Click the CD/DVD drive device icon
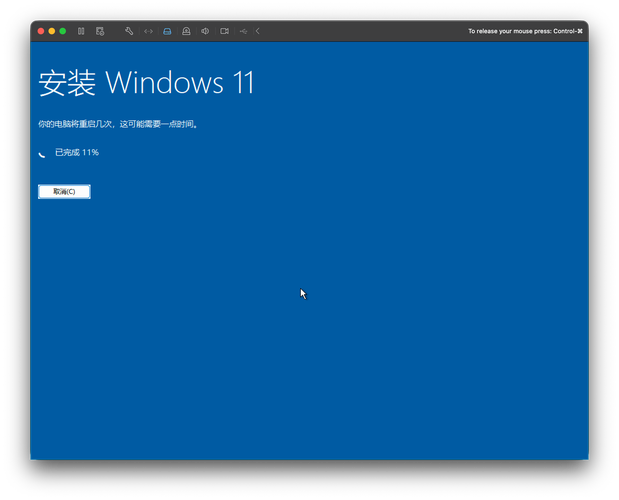Image resolution: width=619 pixels, height=500 pixels. point(186,31)
